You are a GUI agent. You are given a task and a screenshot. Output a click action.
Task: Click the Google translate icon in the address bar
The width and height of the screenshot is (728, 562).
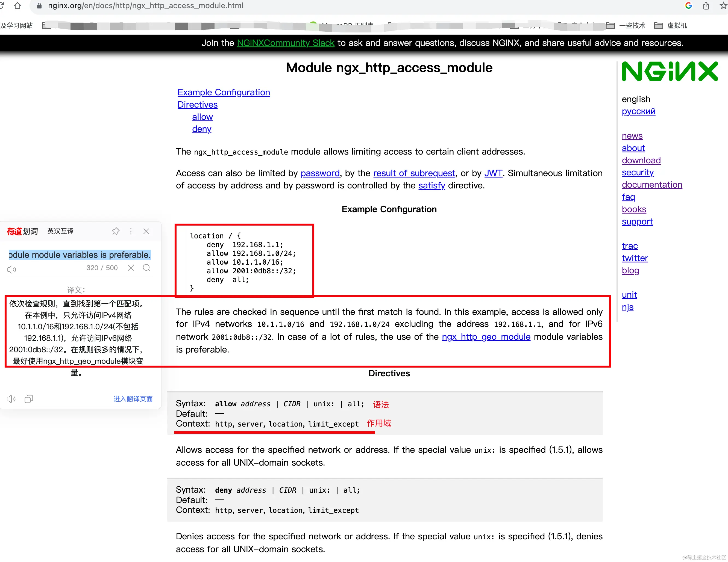click(x=688, y=6)
